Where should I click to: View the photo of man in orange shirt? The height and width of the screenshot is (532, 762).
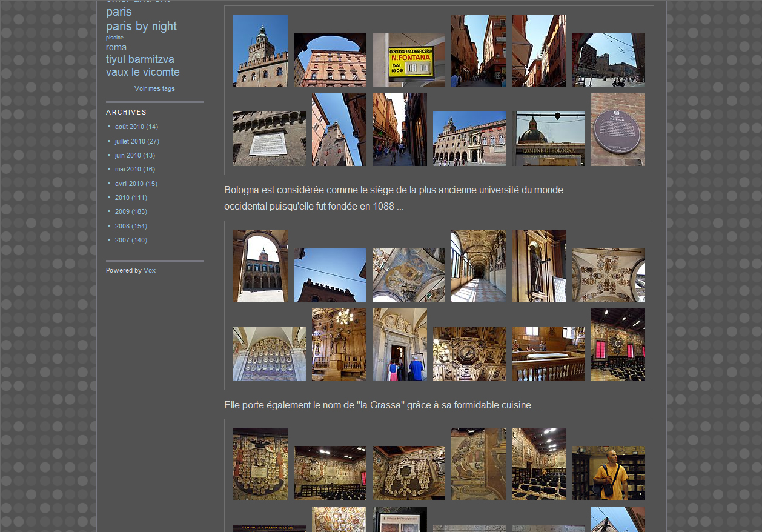(608, 473)
